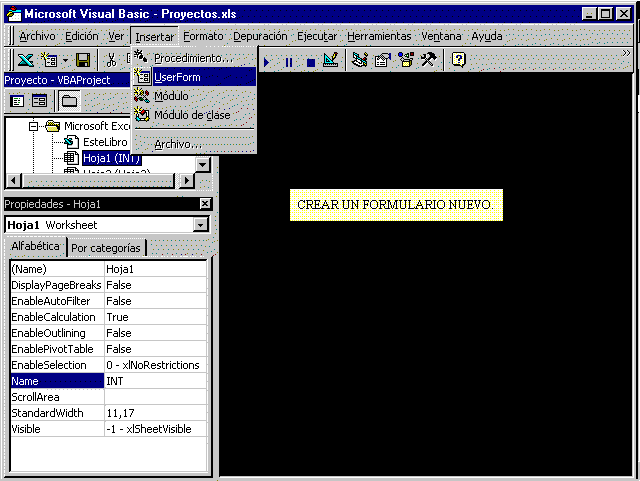The width and height of the screenshot is (640, 481).
Task: Choose Módulo de clase from Insertar menu
Action: click(194, 115)
